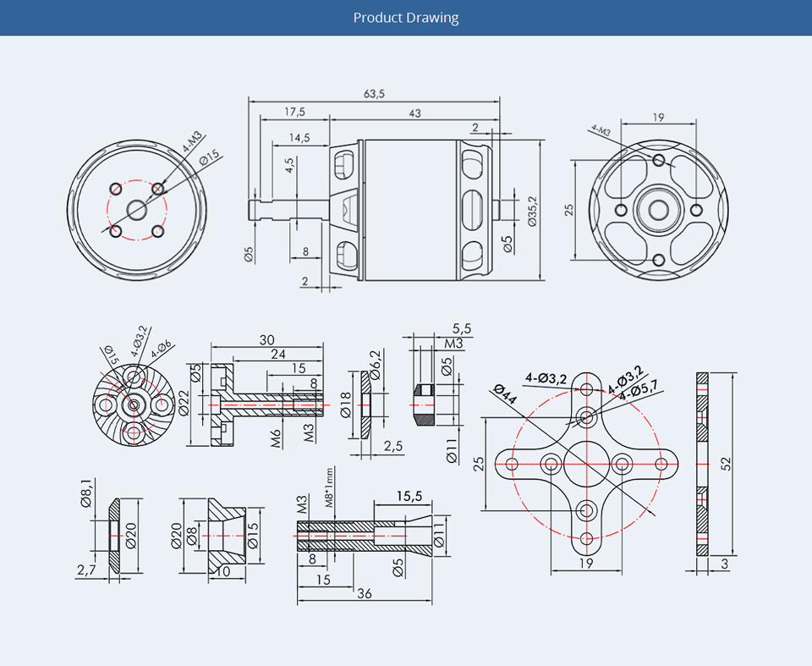
Task: Click the hatched prop adapter front view
Action: click(x=134, y=405)
